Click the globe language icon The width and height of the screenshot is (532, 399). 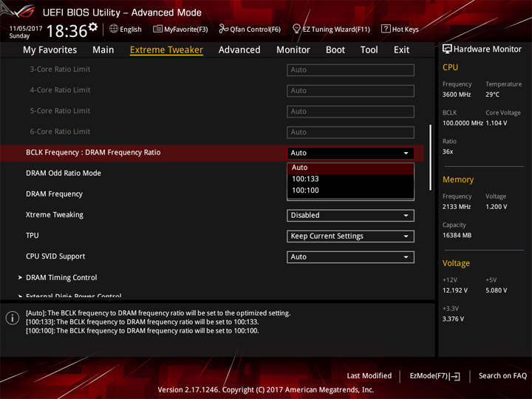point(114,29)
